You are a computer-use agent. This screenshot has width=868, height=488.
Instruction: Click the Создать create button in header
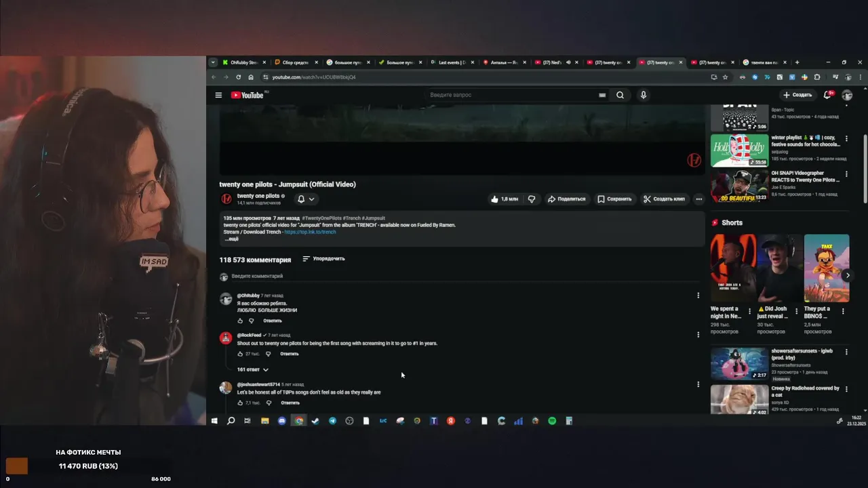797,95
